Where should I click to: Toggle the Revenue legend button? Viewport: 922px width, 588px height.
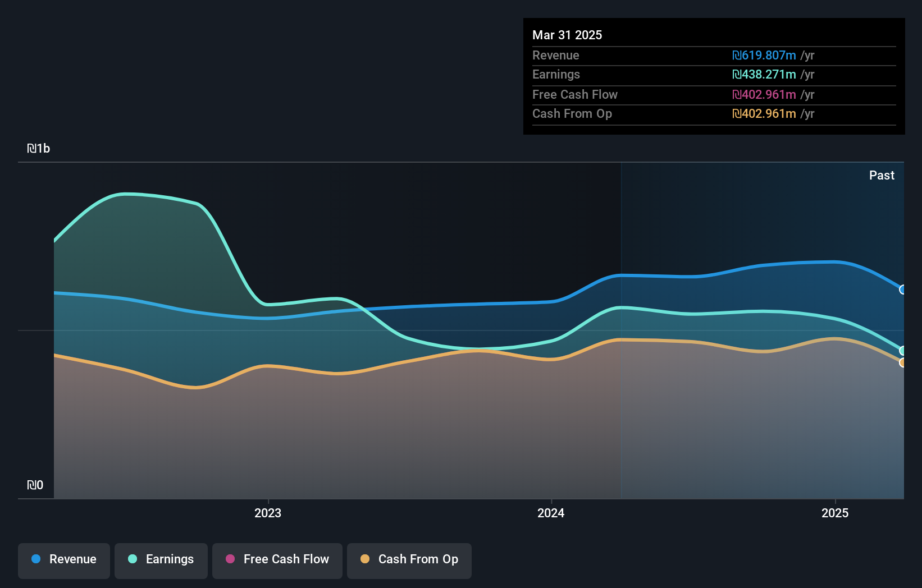coord(64,561)
